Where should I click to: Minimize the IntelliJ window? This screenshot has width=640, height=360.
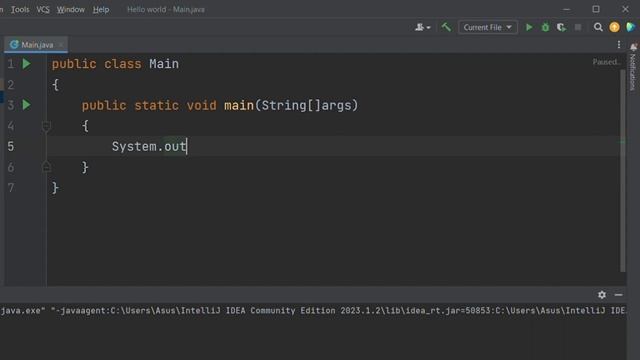566,9
